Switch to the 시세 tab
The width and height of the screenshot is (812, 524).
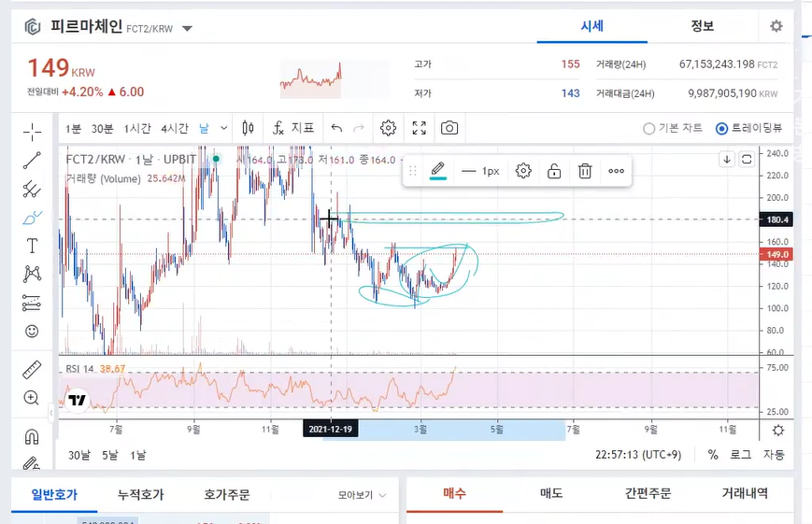tap(591, 26)
